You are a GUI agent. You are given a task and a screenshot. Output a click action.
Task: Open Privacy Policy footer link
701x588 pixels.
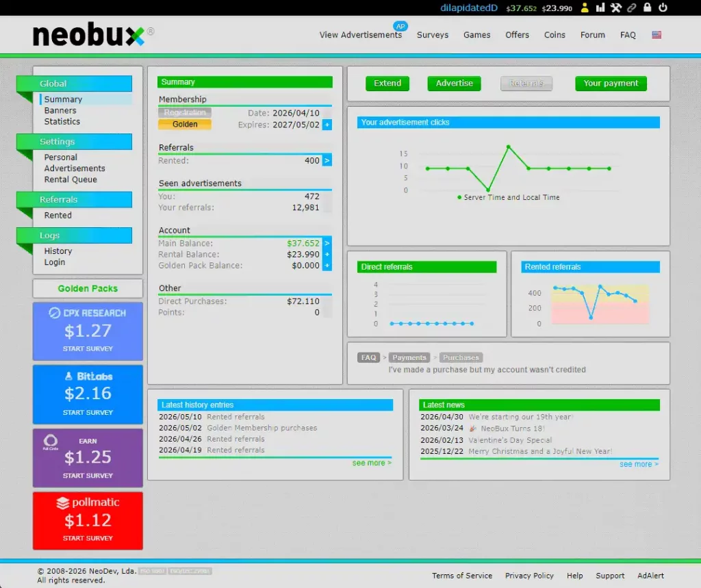(529, 576)
